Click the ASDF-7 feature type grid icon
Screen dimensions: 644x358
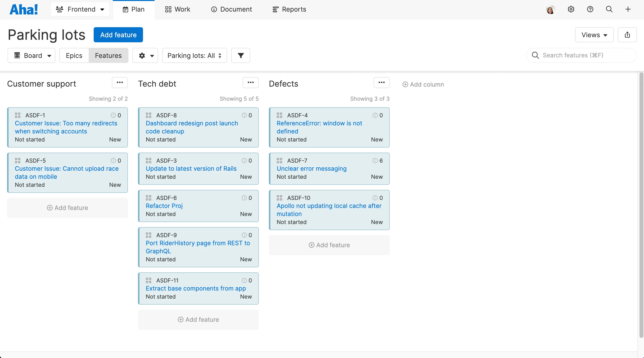[x=279, y=161]
